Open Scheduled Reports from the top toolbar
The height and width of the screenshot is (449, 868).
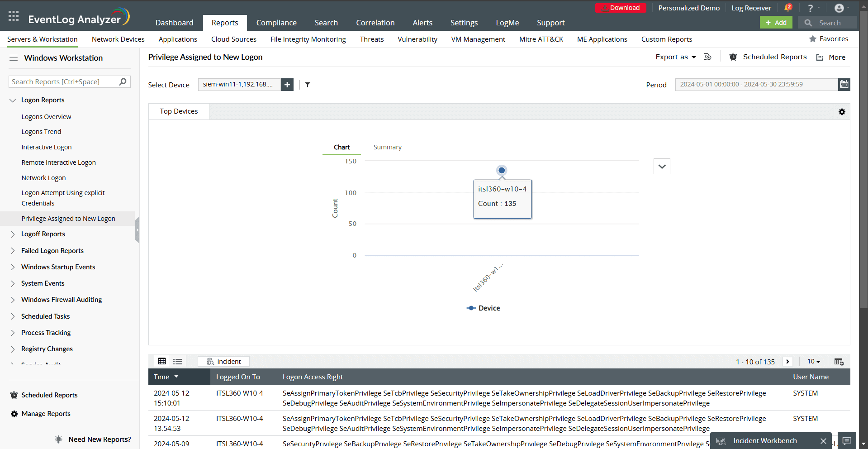[x=768, y=57]
